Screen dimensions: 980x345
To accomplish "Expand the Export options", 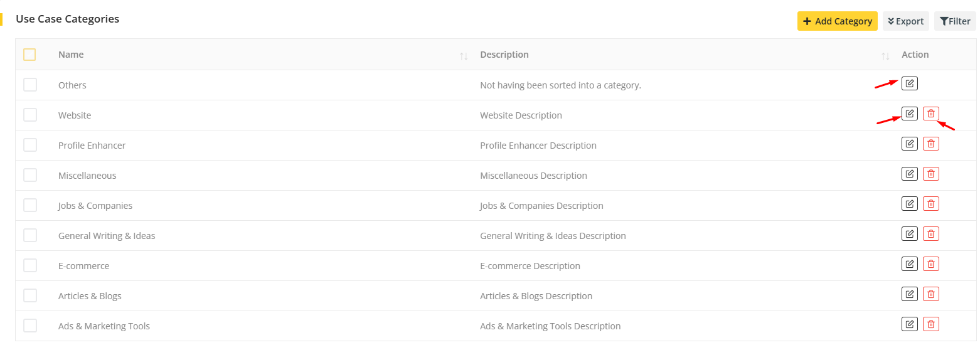I will point(905,21).
